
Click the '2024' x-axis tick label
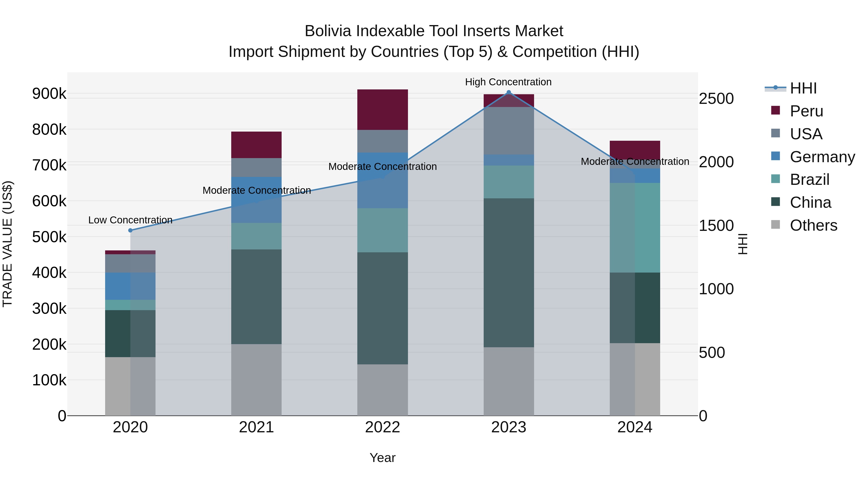tap(635, 427)
